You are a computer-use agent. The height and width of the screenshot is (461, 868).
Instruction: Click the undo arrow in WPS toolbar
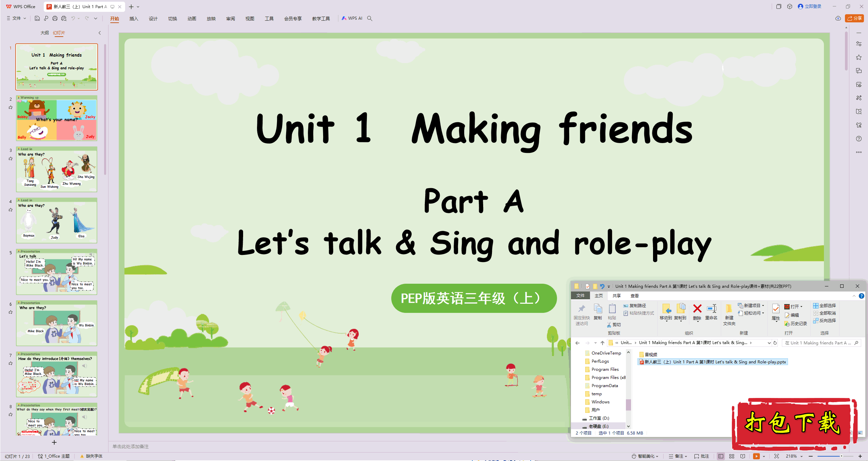[73, 18]
